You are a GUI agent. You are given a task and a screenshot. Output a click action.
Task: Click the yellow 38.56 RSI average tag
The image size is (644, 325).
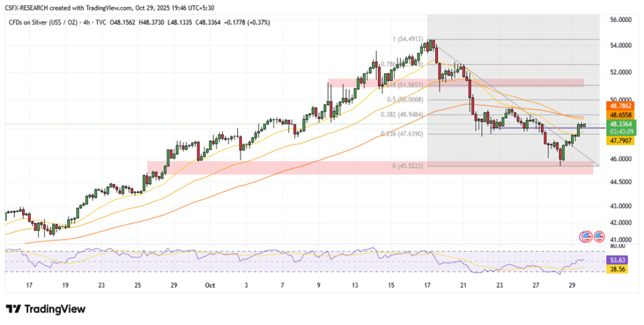(x=619, y=268)
